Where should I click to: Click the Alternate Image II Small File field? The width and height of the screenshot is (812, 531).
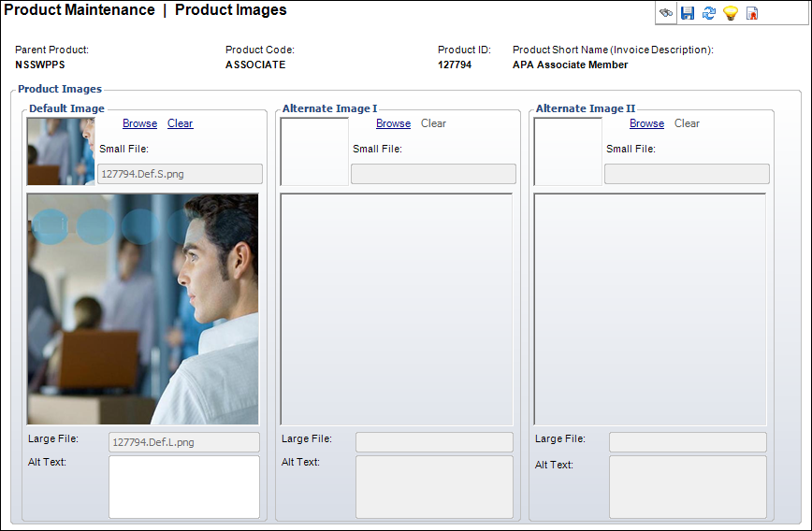pos(688,174)
